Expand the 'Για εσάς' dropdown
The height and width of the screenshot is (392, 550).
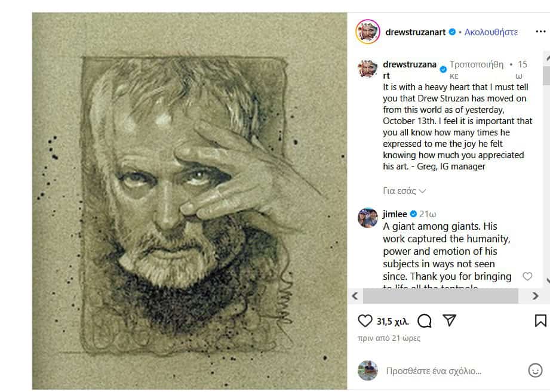click(404, 191)
